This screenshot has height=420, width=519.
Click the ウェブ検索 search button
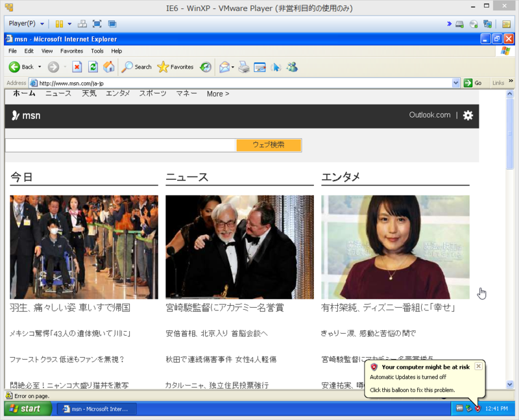coord(269,145)
